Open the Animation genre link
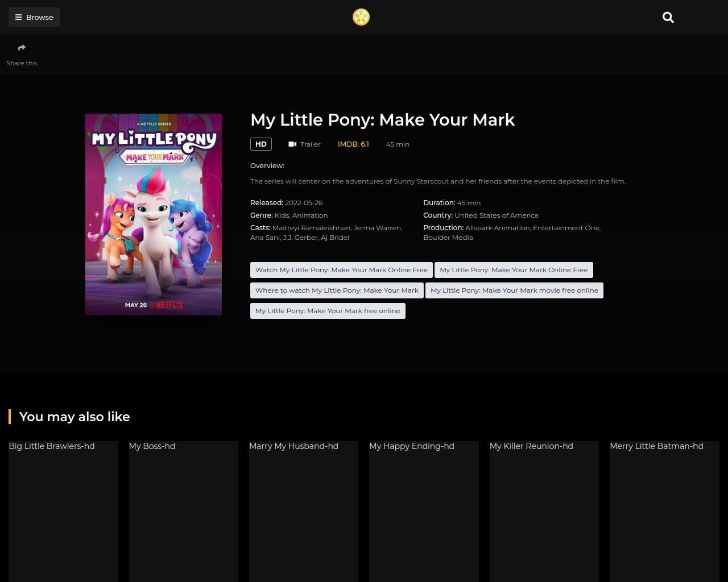 (310, 215)
